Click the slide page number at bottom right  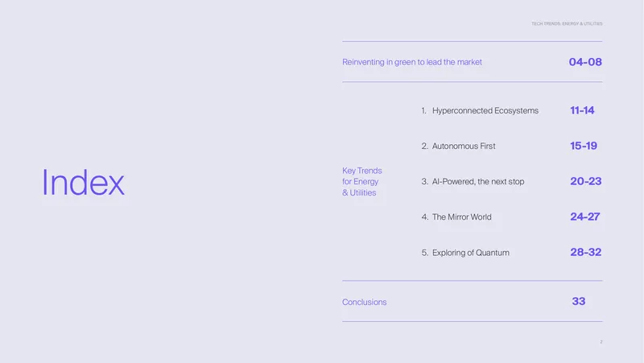point(601,341)
